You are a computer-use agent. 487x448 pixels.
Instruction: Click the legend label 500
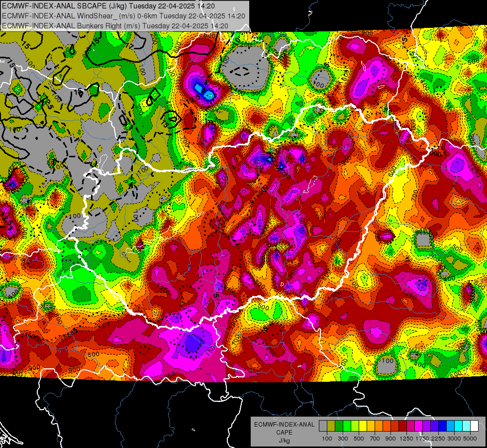(x=359, y=439)
